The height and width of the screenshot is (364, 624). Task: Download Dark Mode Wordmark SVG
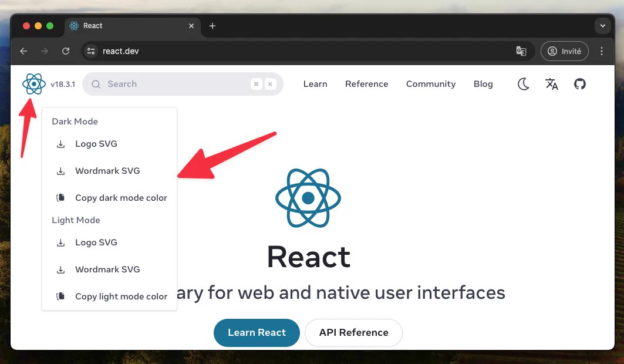[x=109, y=171]
